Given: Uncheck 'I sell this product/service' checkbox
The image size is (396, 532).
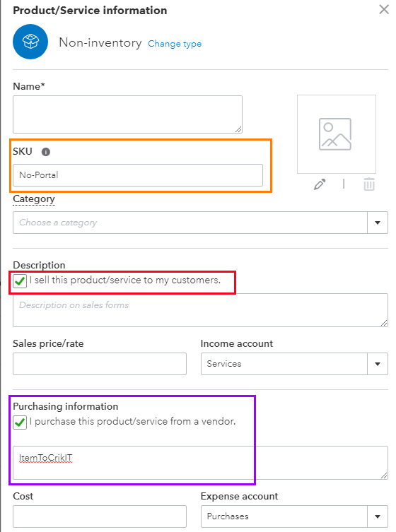Looking at the screenshot, I should pos(20,281).
